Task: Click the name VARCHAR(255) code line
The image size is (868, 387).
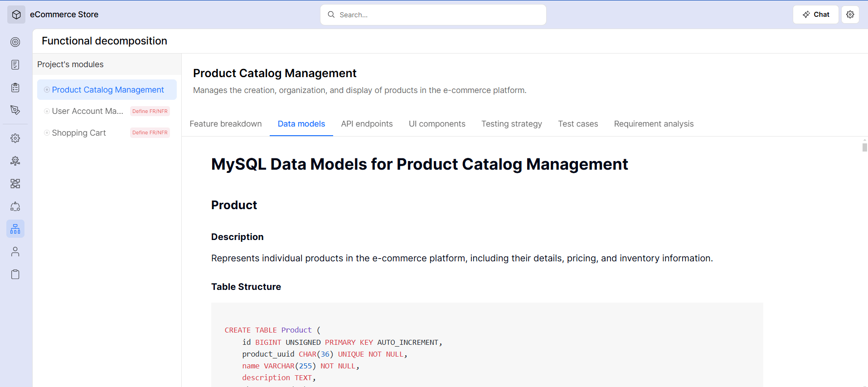Action: (301, 366)
